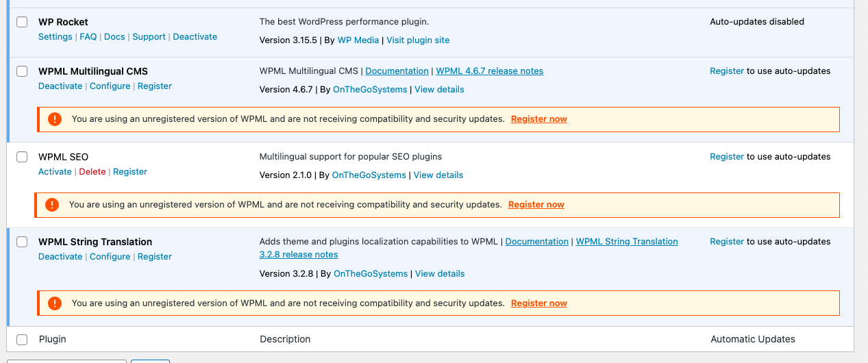This screenshot has width=868, height=363.
Task: View details for WPML String Translation
Action: [x=440, y=274]
